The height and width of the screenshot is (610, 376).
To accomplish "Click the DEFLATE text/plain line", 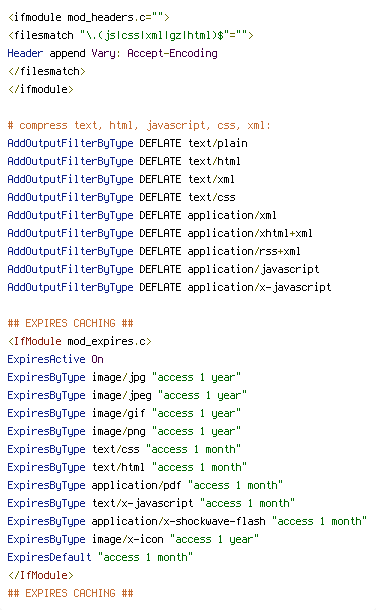I will pyautogui.click(x=128, y=143).
